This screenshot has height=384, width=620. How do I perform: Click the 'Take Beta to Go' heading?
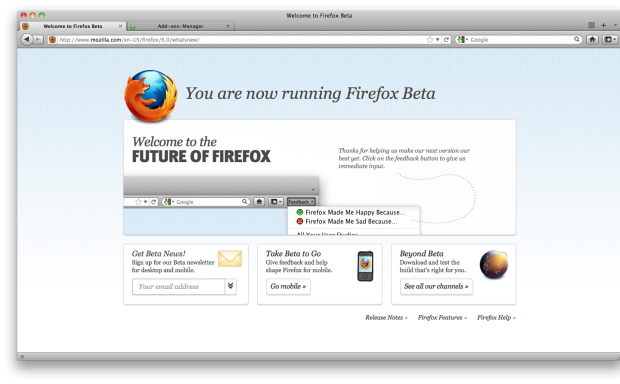[293, 253]
